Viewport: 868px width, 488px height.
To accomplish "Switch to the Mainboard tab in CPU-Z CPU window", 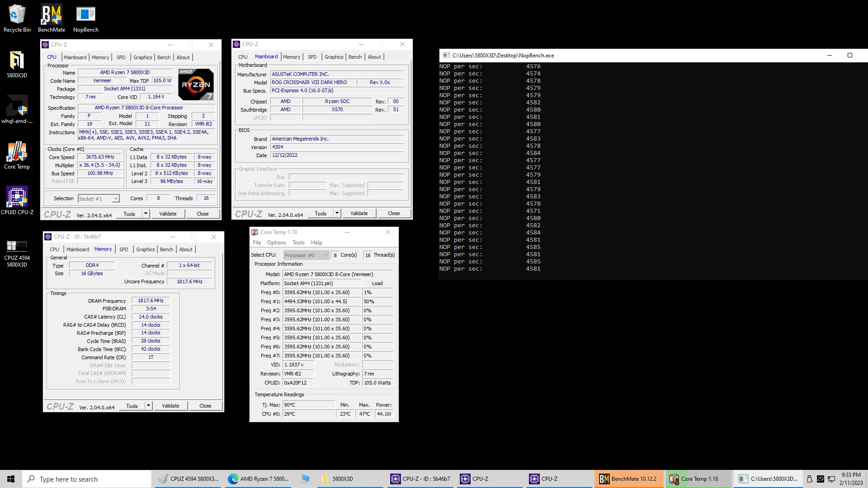I will click(75, 57).
